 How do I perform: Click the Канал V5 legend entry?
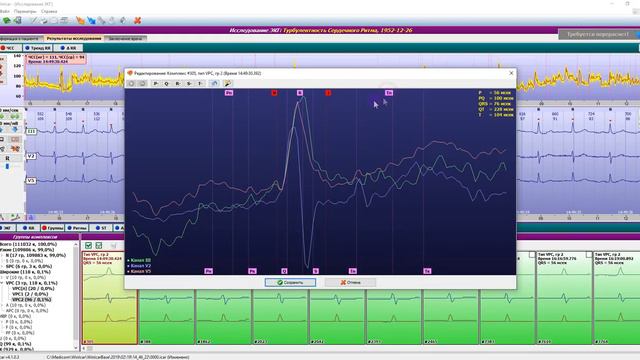pos(139,271)
